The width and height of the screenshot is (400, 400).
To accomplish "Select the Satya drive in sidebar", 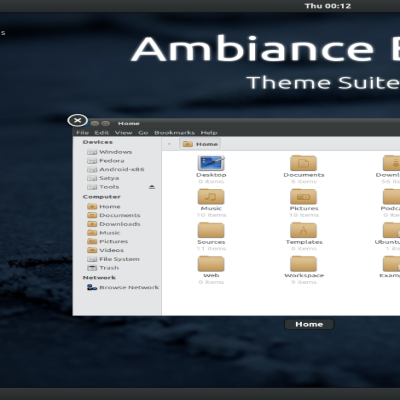I will (103, 178).
